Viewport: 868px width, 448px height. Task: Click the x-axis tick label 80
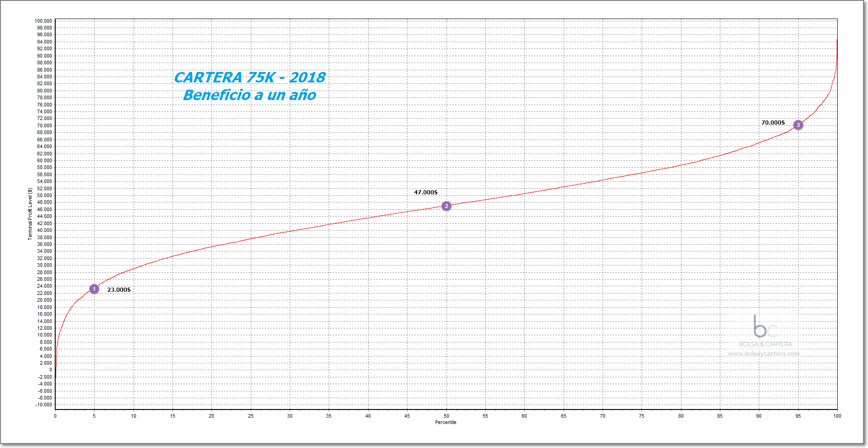[x=681, y=416]
